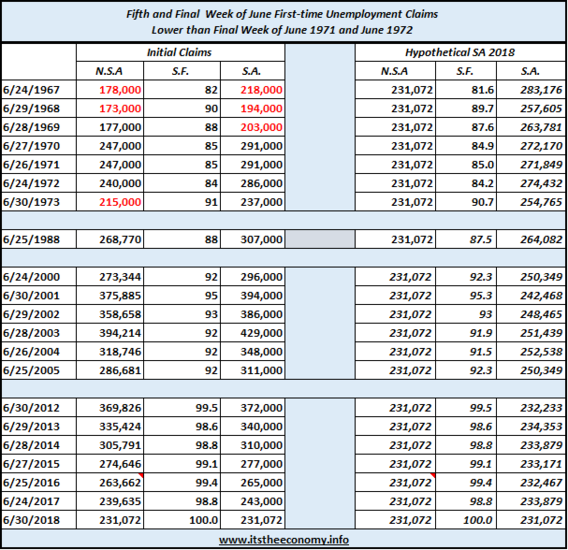Select the Initial Claims header cell
The height and width of the screenshot is (550, 568).
[x=180, y=53]
